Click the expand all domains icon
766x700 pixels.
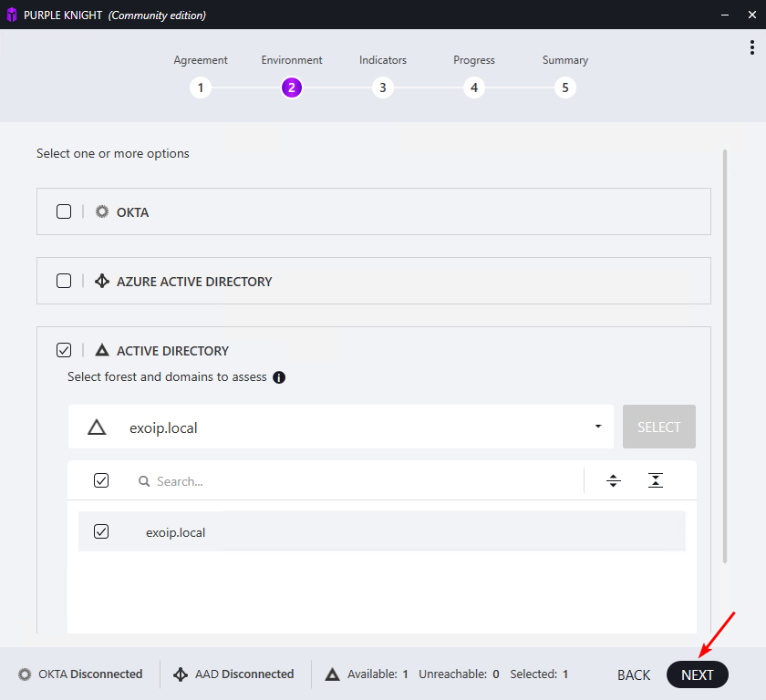point(614,480)
